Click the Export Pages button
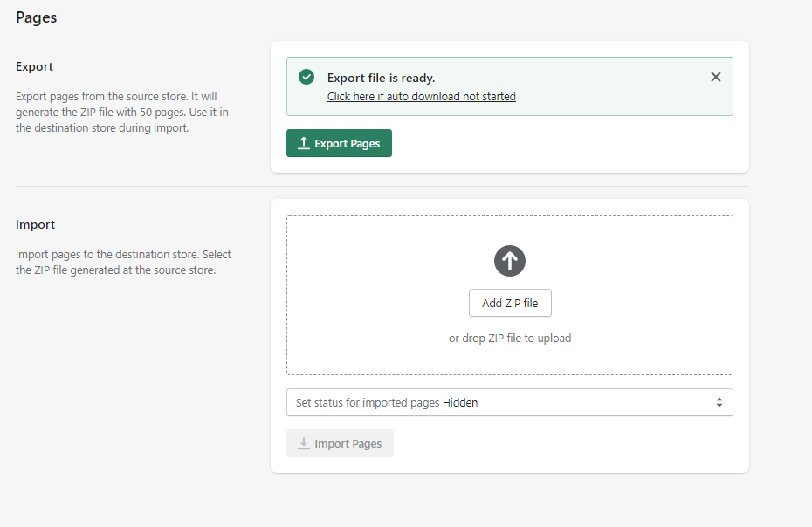 pos(339,143)
